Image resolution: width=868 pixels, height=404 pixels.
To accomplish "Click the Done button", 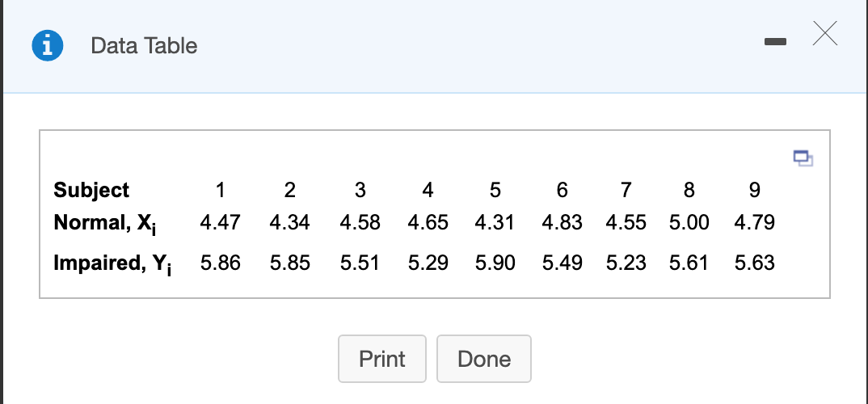I will (x=484, y=359).
